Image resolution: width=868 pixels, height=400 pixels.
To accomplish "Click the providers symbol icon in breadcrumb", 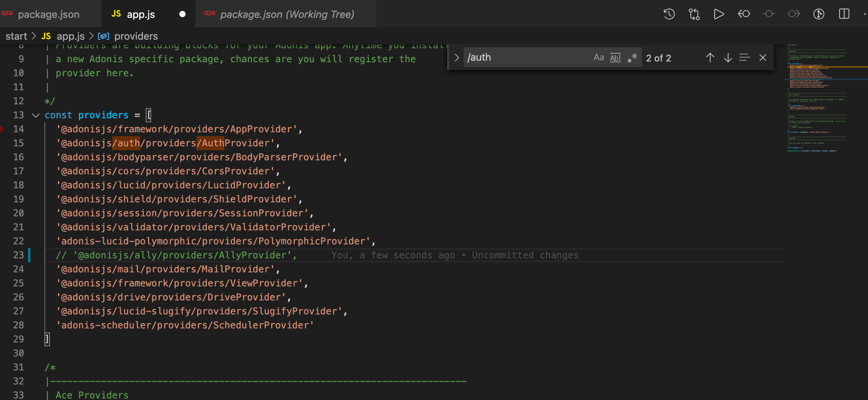I will pyautogui.click(x=103, y=36).
